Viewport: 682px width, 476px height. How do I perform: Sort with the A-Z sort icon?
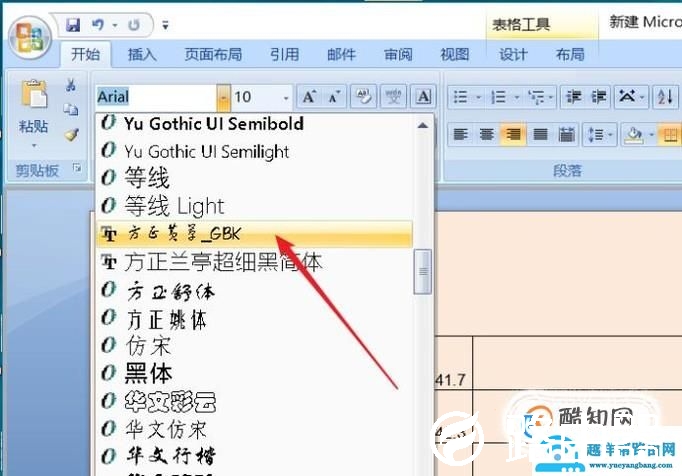pos(665,97)
